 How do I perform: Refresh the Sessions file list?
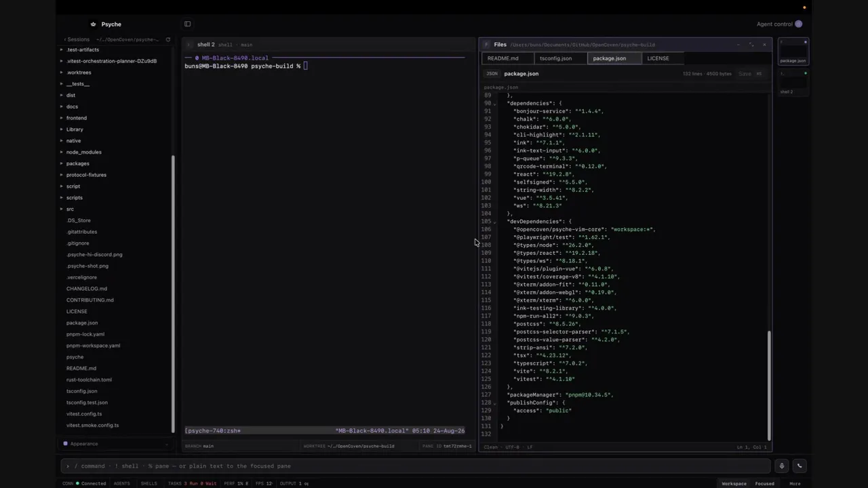(168, 39)
